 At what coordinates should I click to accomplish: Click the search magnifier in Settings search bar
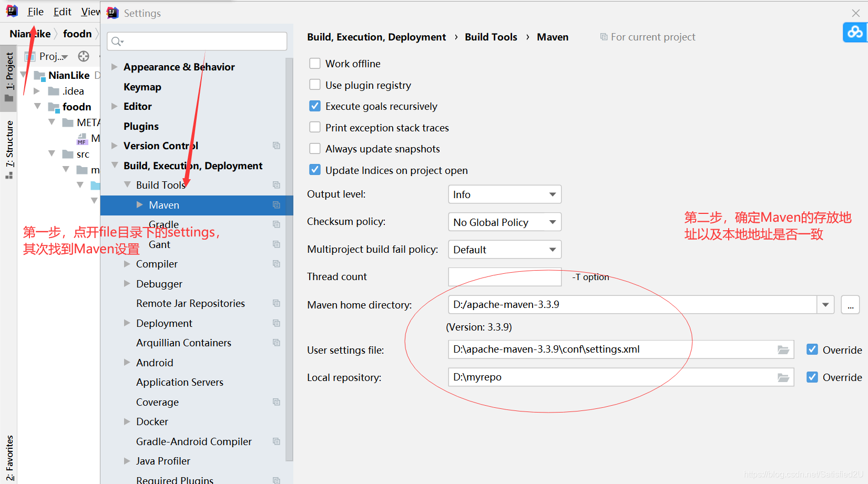117,41
